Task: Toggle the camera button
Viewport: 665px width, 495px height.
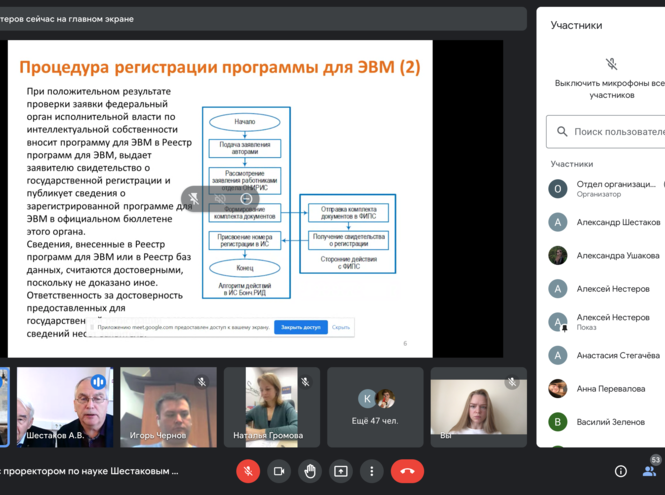Action: point(279,471)
